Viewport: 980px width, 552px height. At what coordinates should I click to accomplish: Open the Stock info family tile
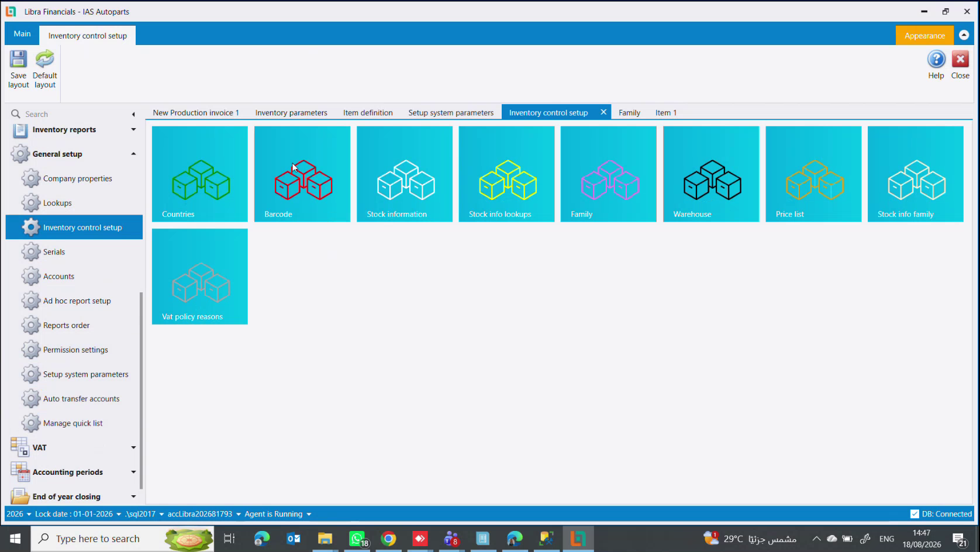point(916,174)
